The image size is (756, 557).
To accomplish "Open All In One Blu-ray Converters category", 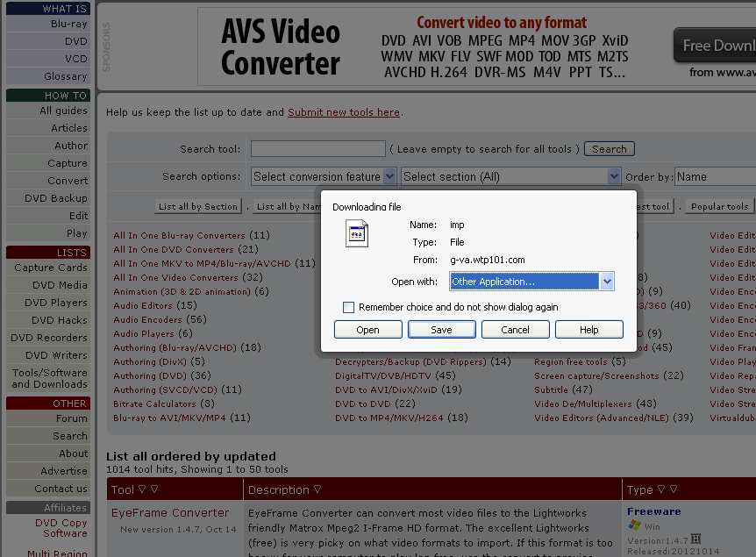I will tap(180, 235).
